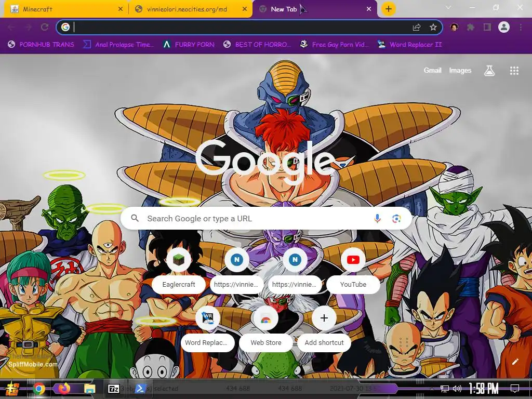Screen dimensions: 532x399
Task: Open the Eaglercraft shortcut
Action: pos(179,271)
